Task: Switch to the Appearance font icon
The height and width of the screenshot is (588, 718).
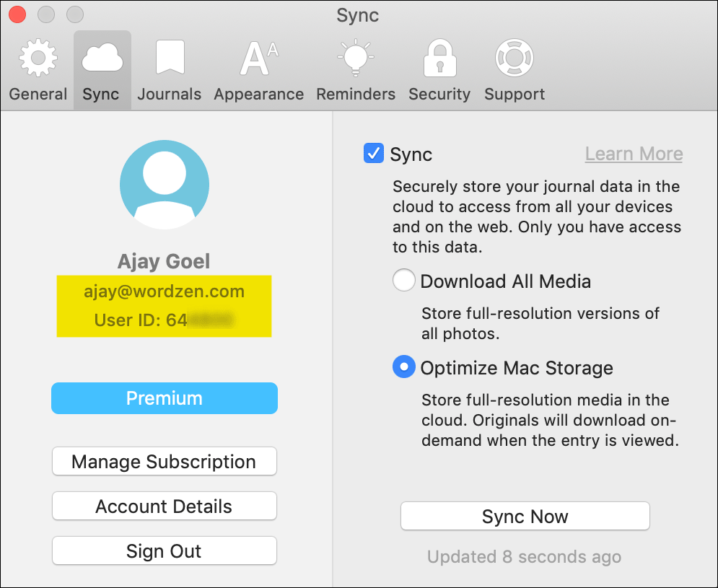Action: click(258, 59)
